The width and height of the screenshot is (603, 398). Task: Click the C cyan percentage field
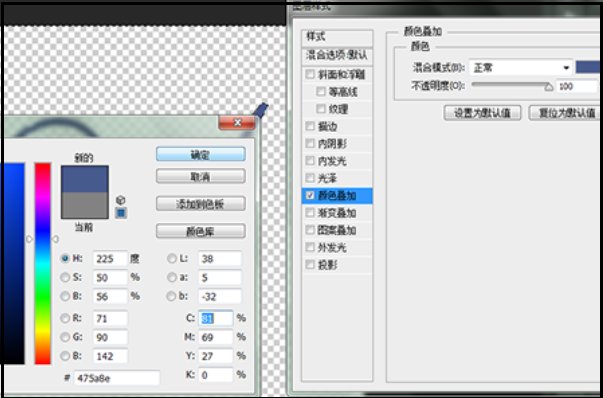coord(216,318)
